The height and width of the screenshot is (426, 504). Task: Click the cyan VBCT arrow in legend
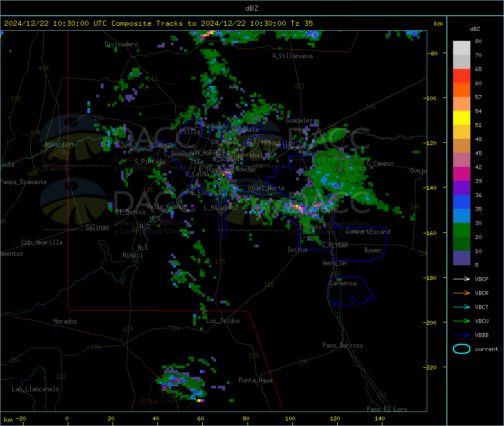click(x=461, y=307)
